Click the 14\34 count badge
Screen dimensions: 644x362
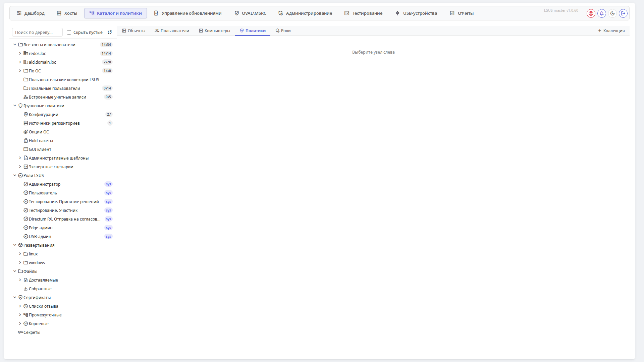pos(106,45)
